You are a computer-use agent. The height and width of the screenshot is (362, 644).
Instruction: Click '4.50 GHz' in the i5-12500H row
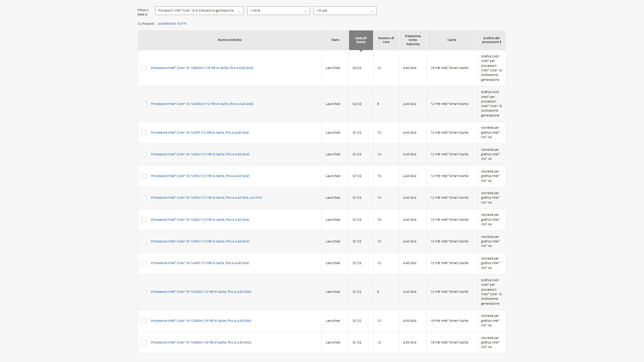[x=409, y=321]
